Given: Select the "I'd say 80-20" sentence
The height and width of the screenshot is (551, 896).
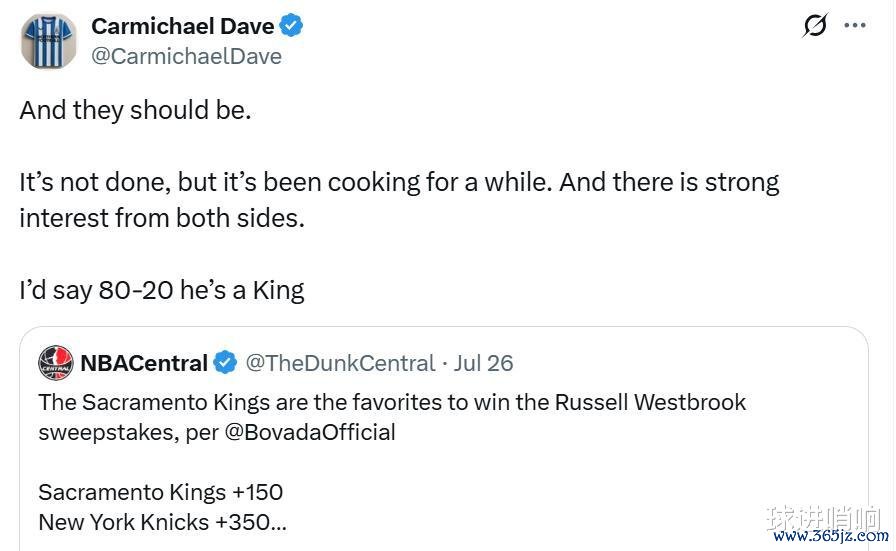Looking at the screenshot, I should pyautogui.click(x=161, y=290).
